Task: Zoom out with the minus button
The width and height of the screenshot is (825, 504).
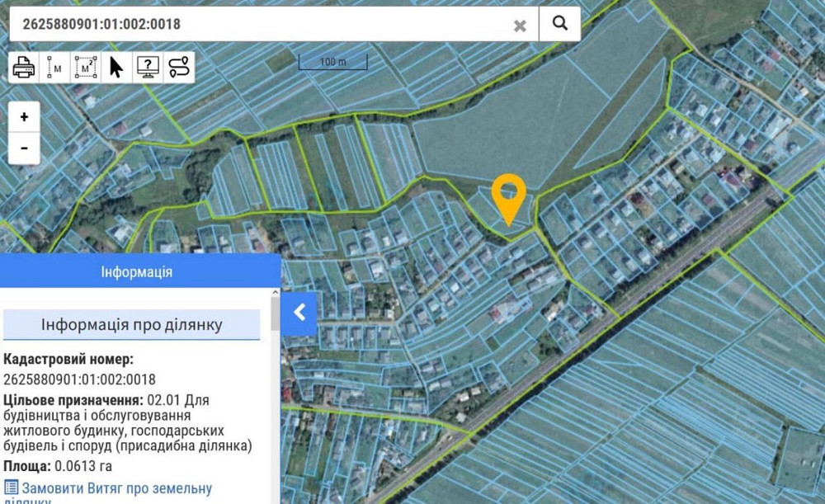Action: [25, 148]
